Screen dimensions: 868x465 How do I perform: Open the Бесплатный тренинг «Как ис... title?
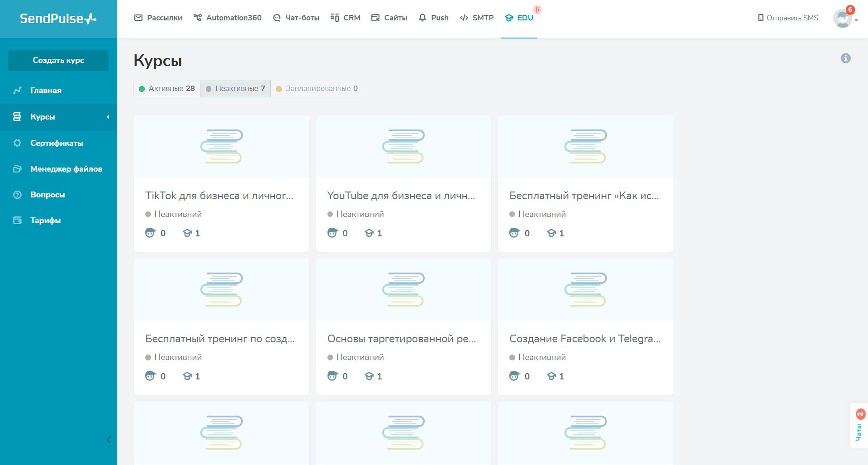pyautogui.click(x=584, y=196)
